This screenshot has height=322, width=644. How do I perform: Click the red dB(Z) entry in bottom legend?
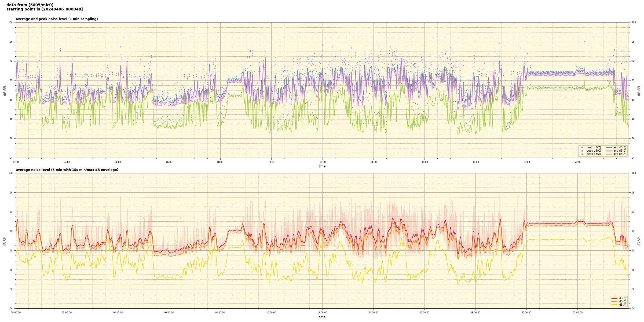[614, 298]
